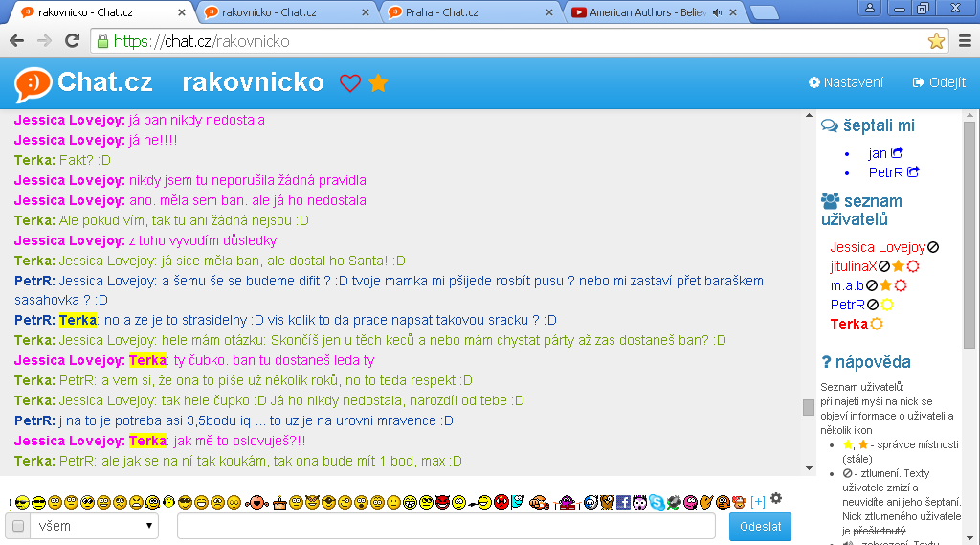Insert the birthday cake smiley

[x=279, y=503]
